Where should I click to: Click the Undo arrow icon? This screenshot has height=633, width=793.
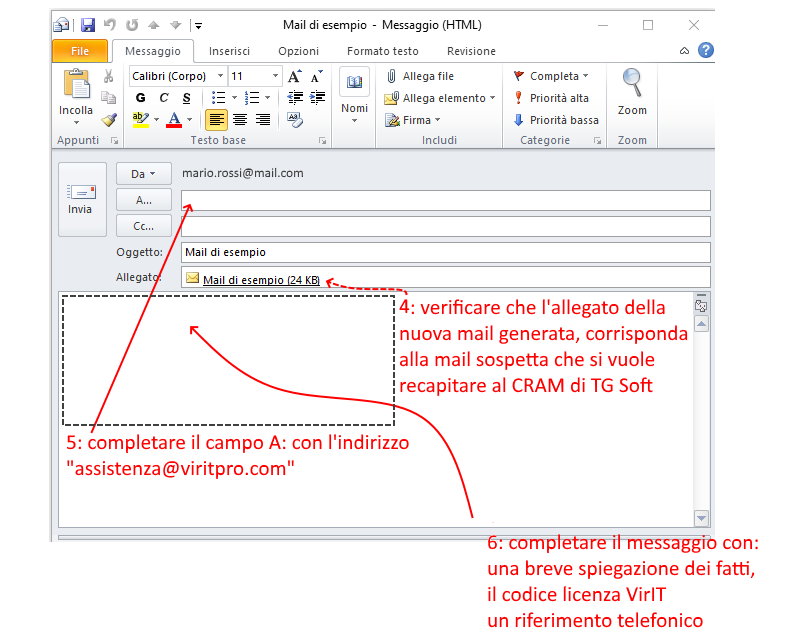coord(110,25)
